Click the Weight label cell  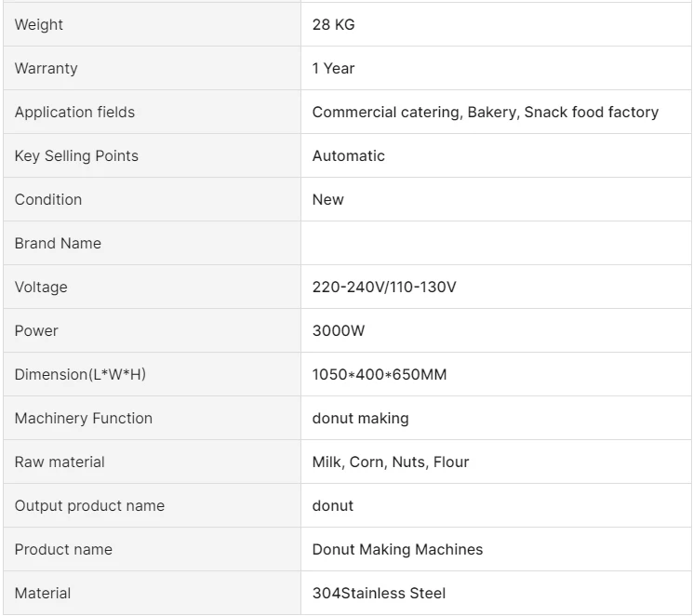pos(39,25)
